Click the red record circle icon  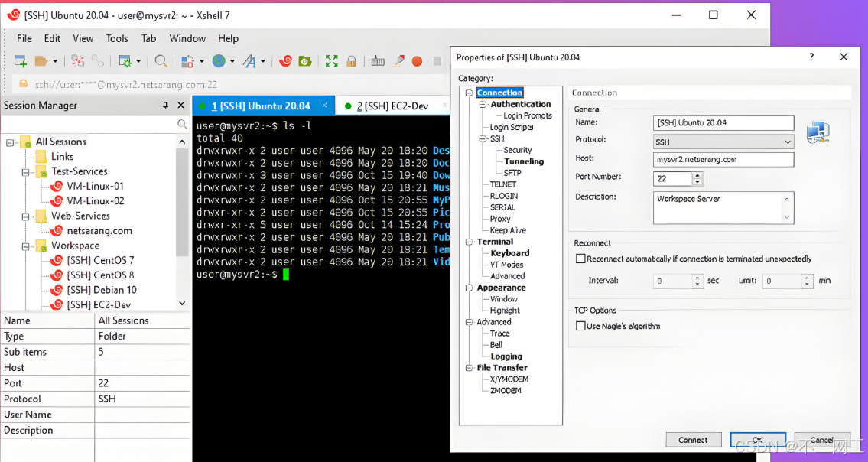click(417, 61)
